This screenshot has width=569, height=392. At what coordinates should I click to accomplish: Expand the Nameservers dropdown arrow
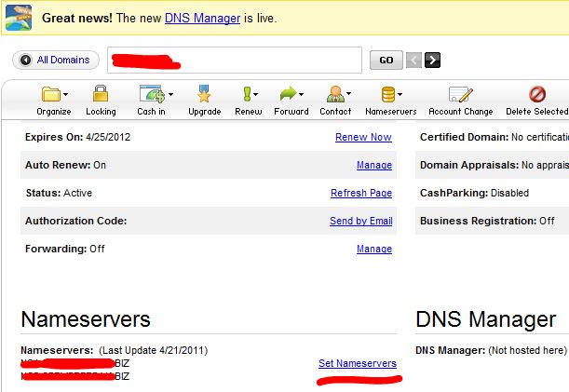[x=400, y=94]
